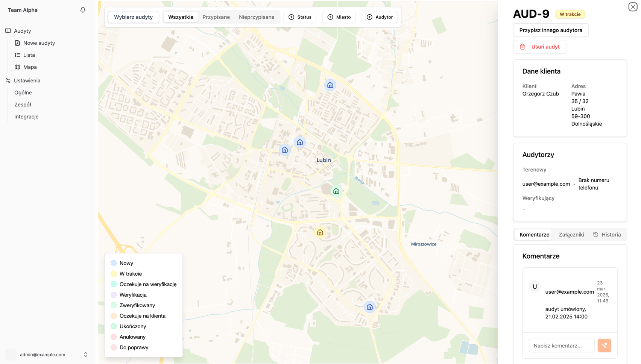Toggle the 'Anulowany' status in the legend
Viewport: 641px width, 364px height.
pyautogui.click(x=114, y=337)
